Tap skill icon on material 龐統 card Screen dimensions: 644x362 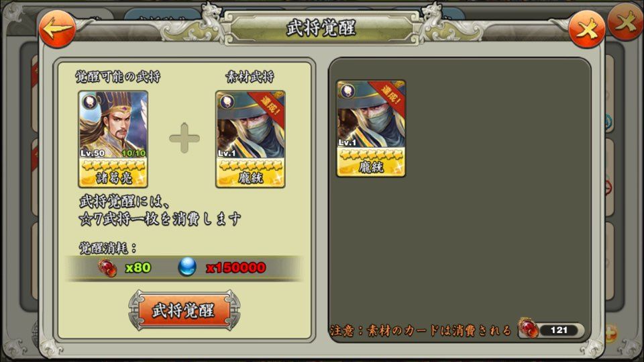pos(226,101)
